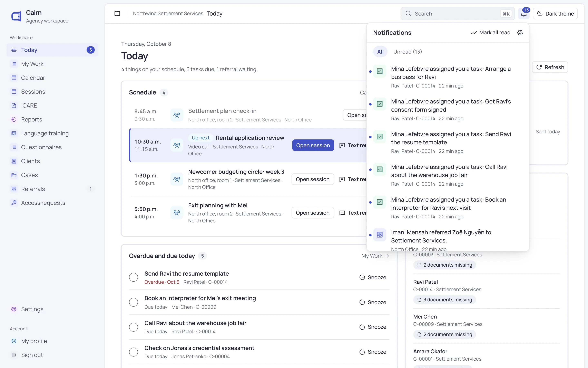Open iCARE section
The width and height of the screenshot is (588, 368).
[x=52, y=105]
